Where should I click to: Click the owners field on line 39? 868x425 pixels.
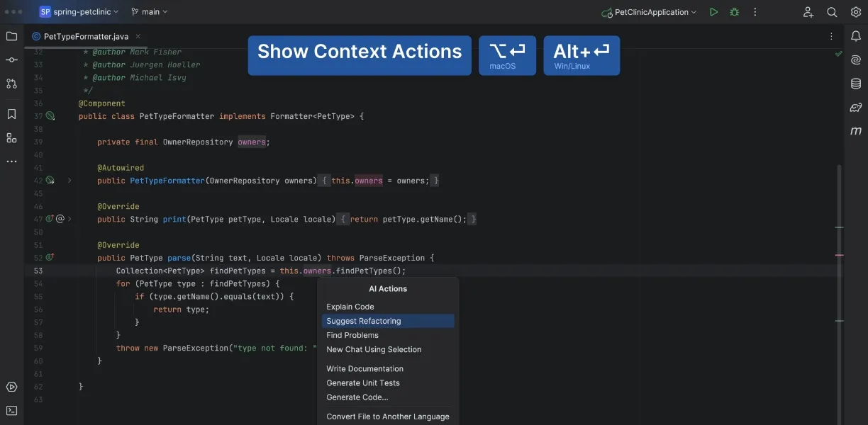point(252,142)
